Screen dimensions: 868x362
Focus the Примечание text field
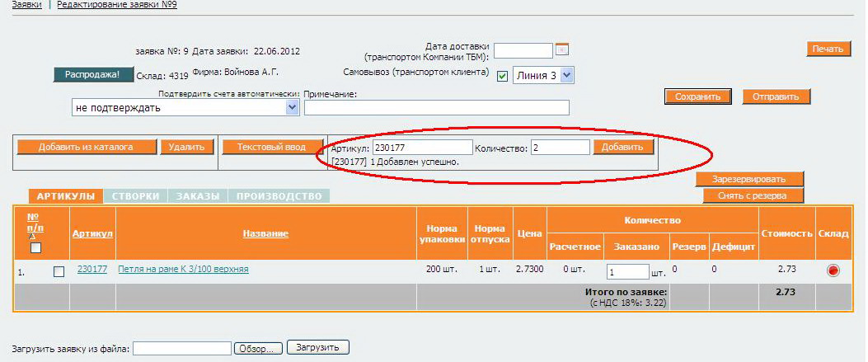pyautogui.click(x=436, y=107)
